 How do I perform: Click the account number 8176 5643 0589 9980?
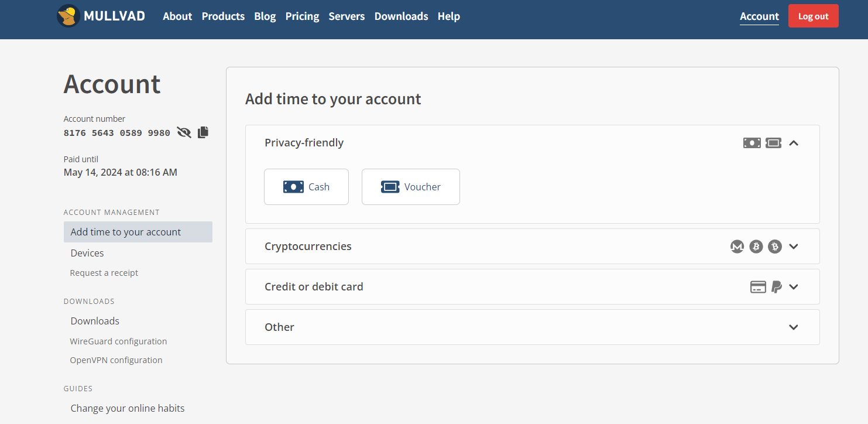pos(117,133)
